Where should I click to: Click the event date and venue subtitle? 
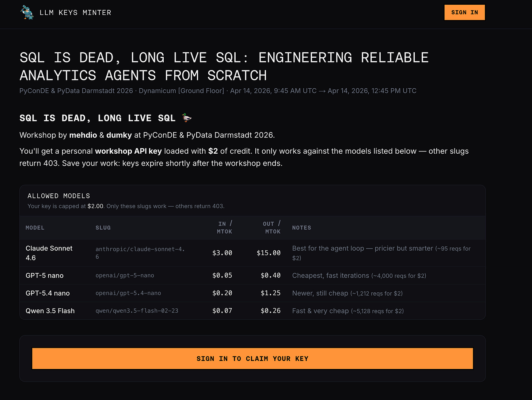tap(218, 91)
